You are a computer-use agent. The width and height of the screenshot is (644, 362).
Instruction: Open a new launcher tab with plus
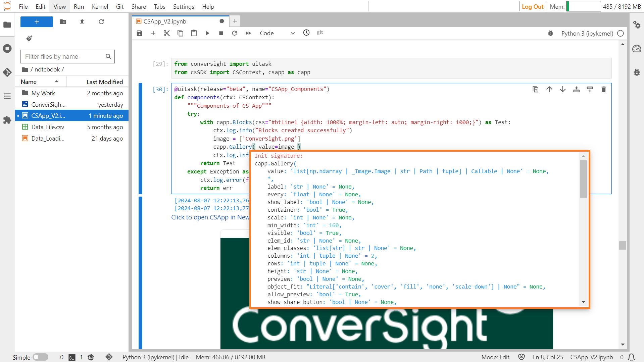coord(235,21)
